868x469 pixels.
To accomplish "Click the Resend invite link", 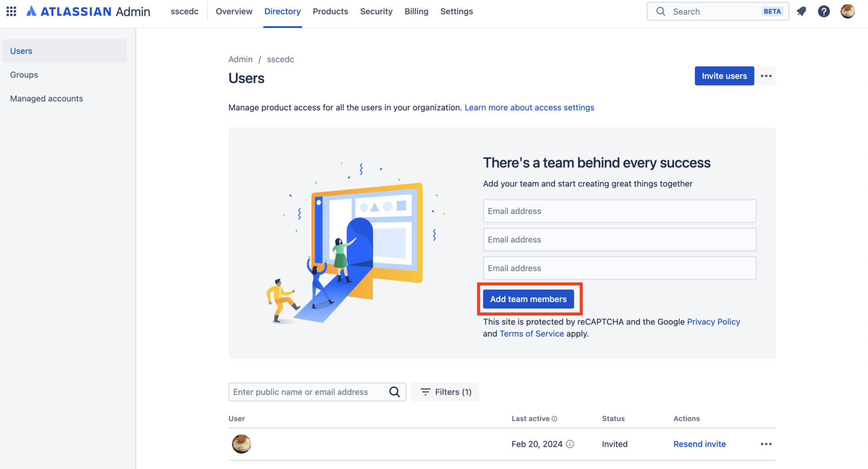I will tap(699, 444).
